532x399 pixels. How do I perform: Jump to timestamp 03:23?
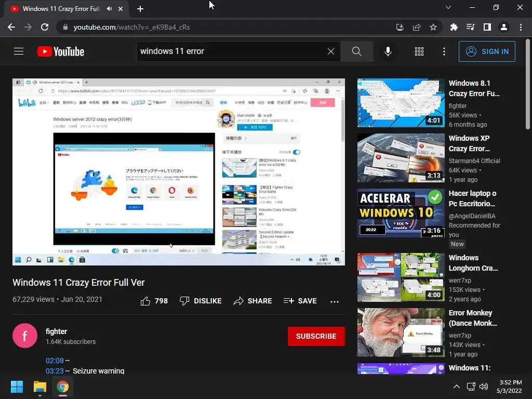click(x=55, y=371)
